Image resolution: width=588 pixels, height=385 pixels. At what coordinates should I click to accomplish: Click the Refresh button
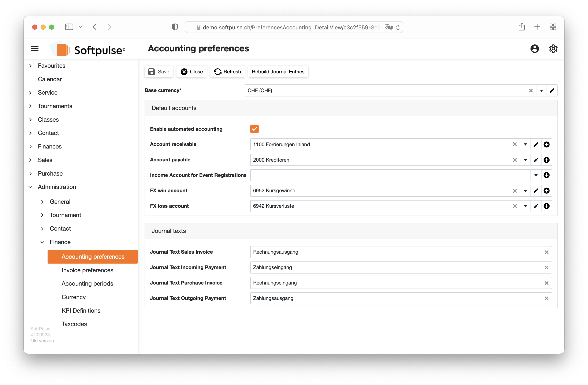coord(227,72)
